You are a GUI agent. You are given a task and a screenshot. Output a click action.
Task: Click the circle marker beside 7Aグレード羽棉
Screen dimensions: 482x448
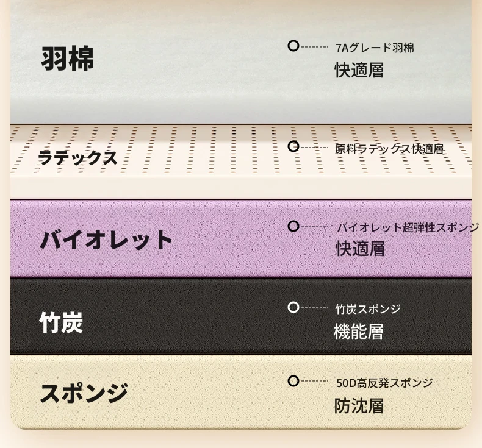(293, 46)
